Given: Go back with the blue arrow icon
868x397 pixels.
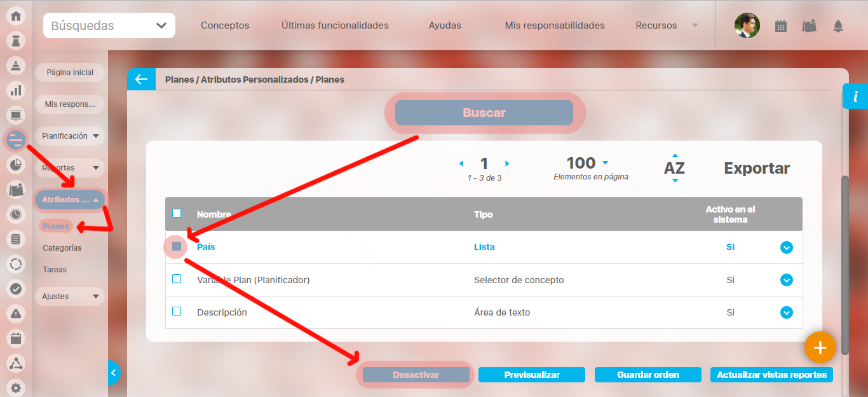Looking at the screenshot, I should (x=141, y=80).
